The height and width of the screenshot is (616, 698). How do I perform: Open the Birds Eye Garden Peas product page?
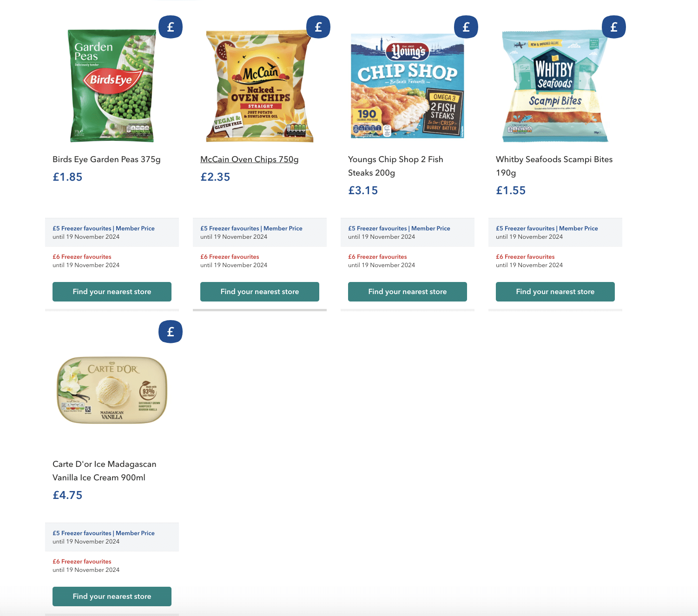(x=106, y=159)
